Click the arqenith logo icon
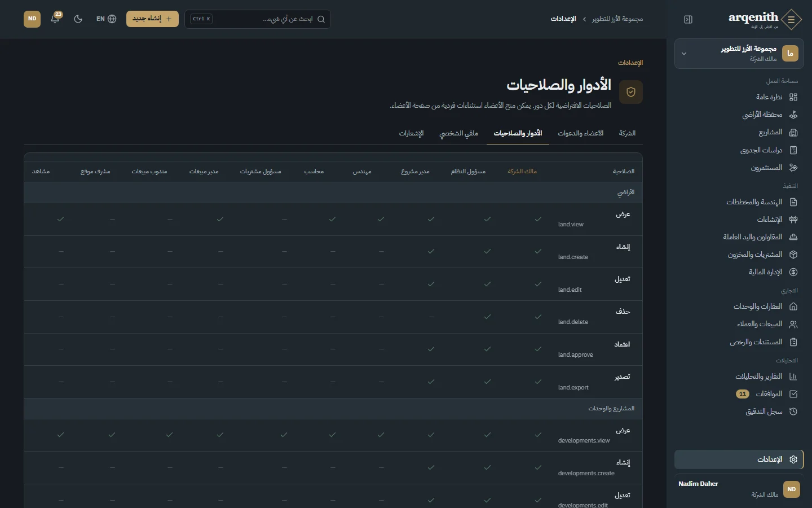 [791, 20]
